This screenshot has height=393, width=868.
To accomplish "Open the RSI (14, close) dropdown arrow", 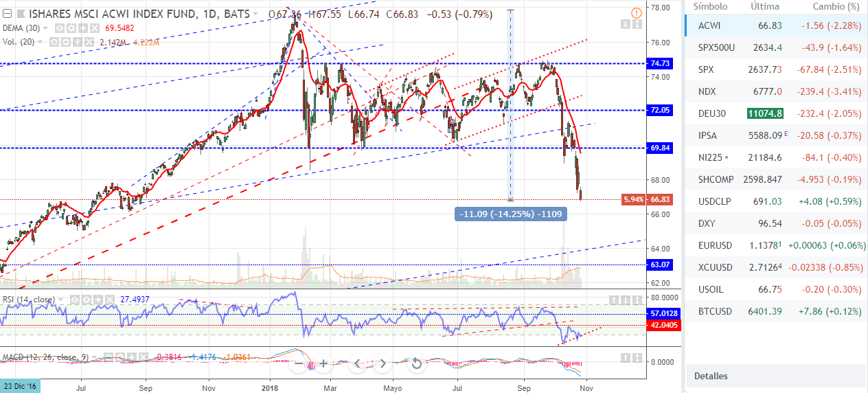I will coord(60,300).
